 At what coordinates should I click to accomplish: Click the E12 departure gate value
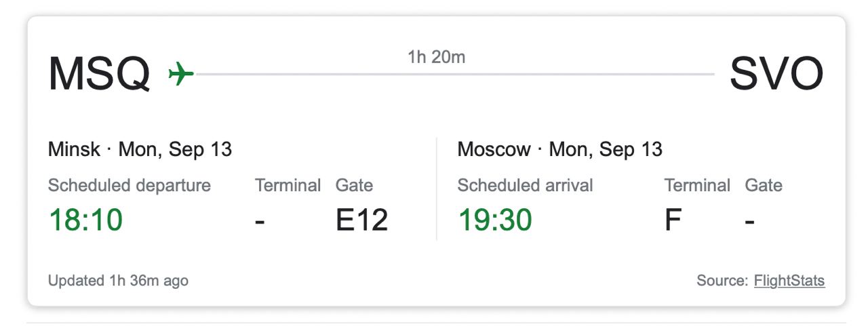[361, 220]
